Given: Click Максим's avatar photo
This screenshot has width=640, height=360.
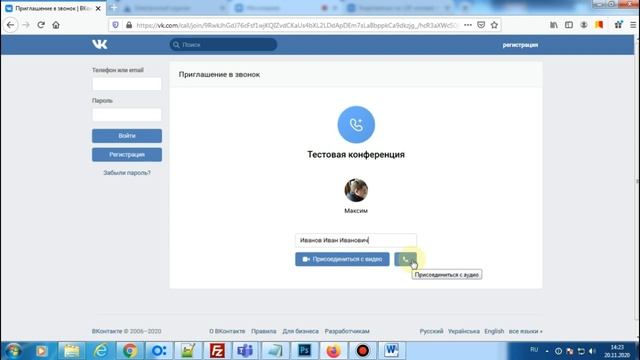Looking at the screenshot, I should 356,190.
